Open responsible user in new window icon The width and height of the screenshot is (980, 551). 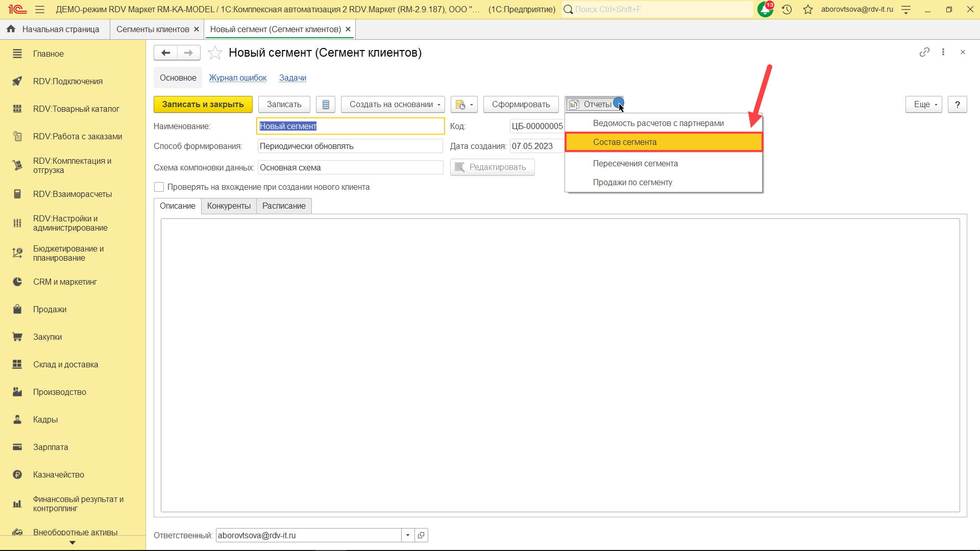pos(421,535)
